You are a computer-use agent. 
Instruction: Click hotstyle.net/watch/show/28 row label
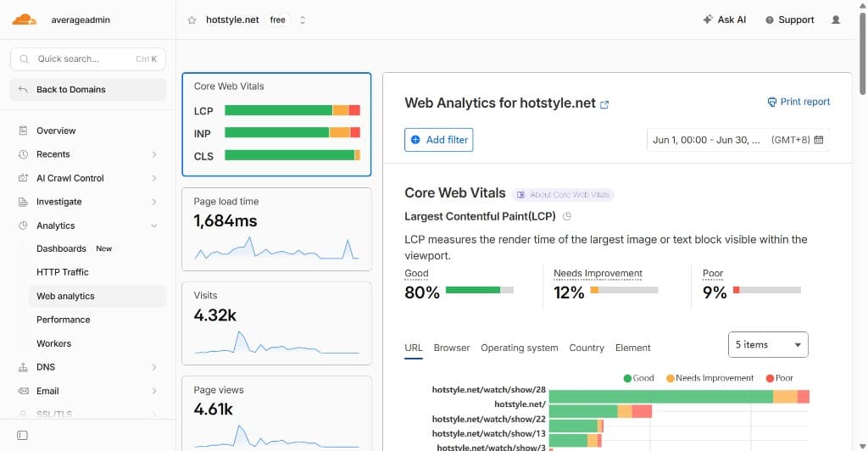point(489,390)
